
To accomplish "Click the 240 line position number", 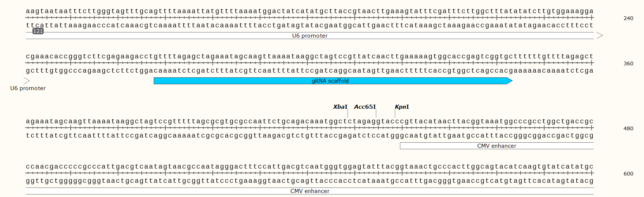I will pyautogui.click(x=628, y=18).
